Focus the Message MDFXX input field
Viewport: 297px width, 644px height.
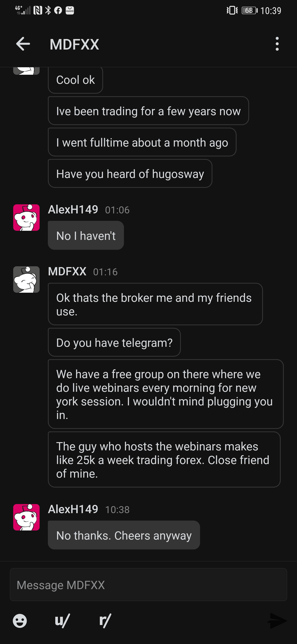148,585
